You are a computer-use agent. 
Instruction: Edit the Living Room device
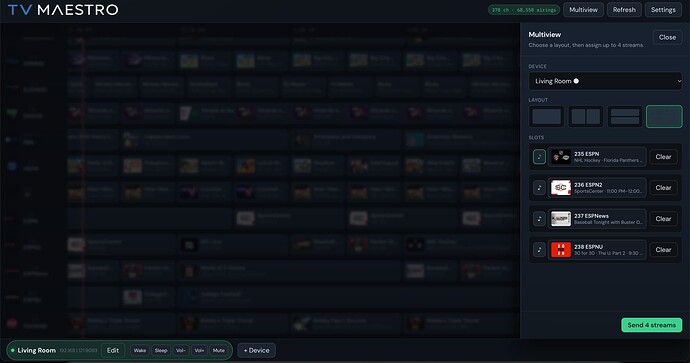pyautogui.click(x=113, y=350)
